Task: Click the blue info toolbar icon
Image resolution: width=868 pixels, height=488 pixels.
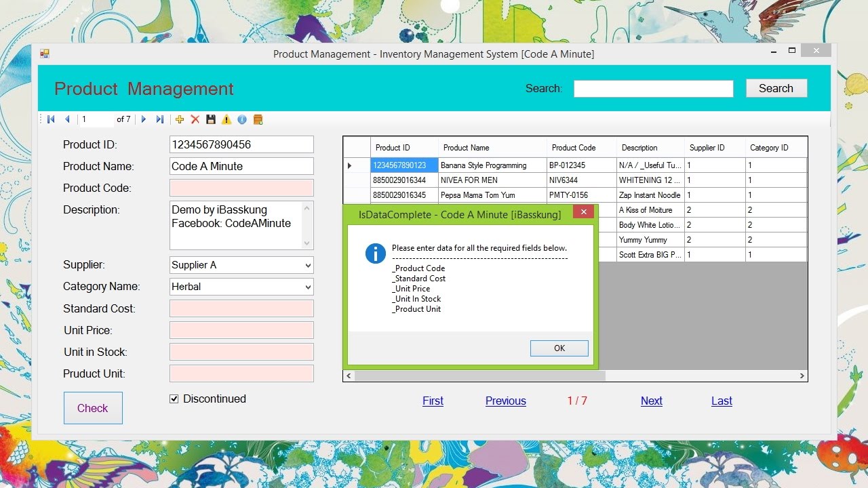Action: (x=242, y=119)
